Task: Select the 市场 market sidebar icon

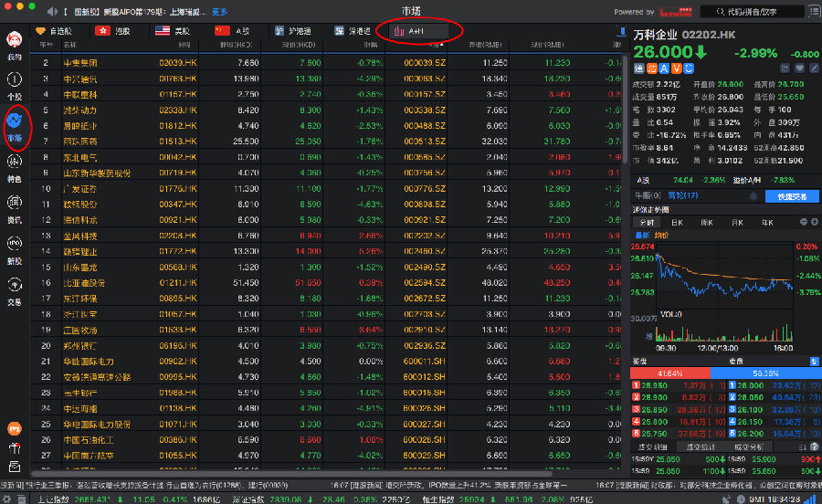Action: click(14, 121)
